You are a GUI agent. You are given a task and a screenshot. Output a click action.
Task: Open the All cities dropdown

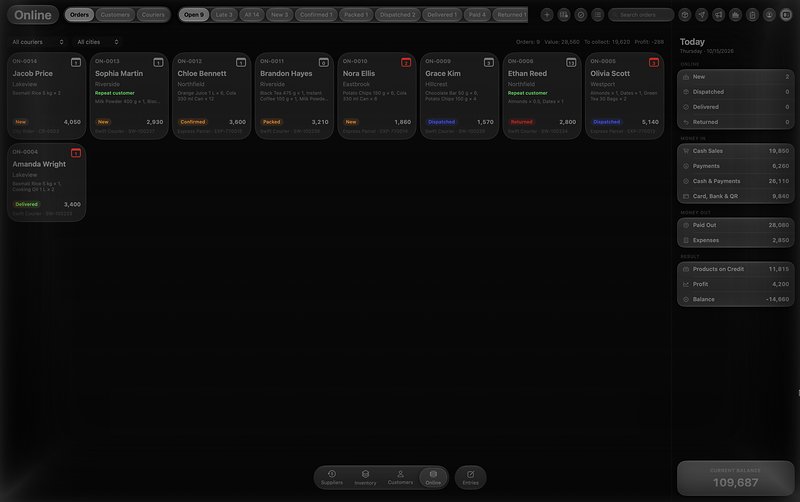[97, 42]
